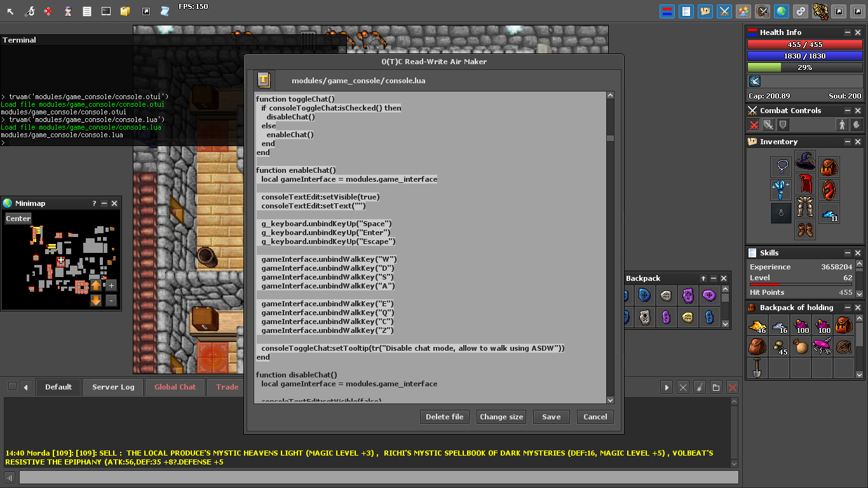Open the terminal window icon in toolbar
Image resolution: width=868 pixels, height=488 pixels.
pyautogui.click(x=106, y=11)
